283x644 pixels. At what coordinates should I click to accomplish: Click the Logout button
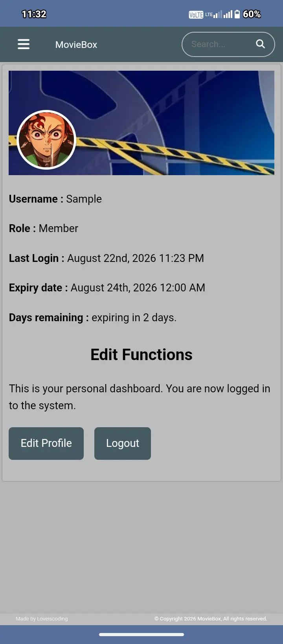point(123,443)
